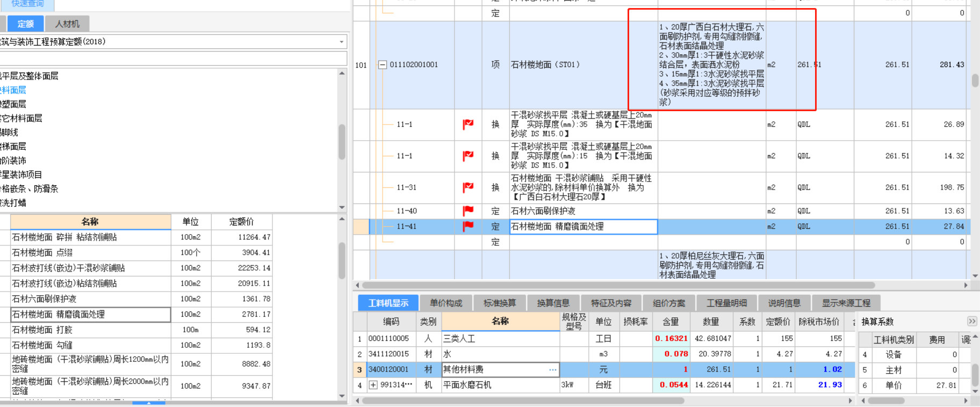Screen dimensions: 980x407
Task: Switch to the 定额 tab
Action: pyautogui.click(x=25, y=24)
